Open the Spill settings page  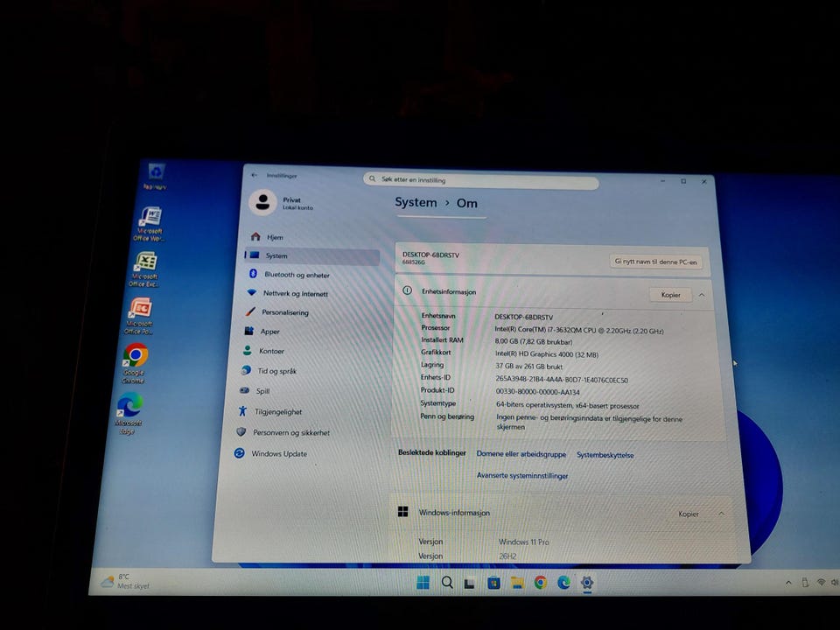[x=304, y=391]
